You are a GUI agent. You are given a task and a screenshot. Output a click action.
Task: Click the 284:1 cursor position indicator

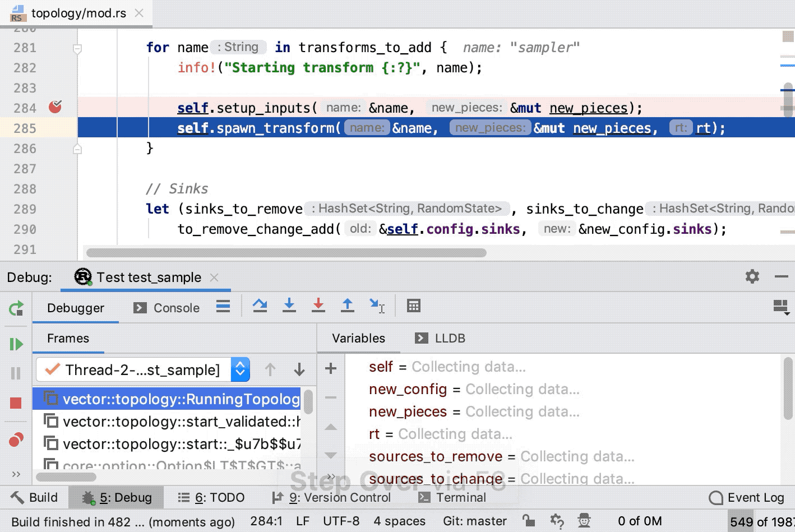[266, 521]
